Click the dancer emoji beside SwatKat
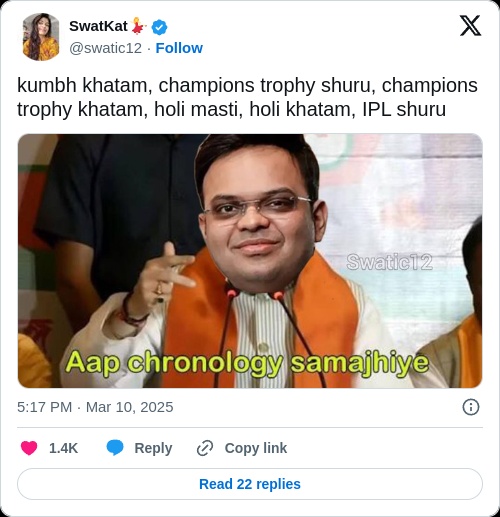The image size is (500, 517). pos(139,26)
